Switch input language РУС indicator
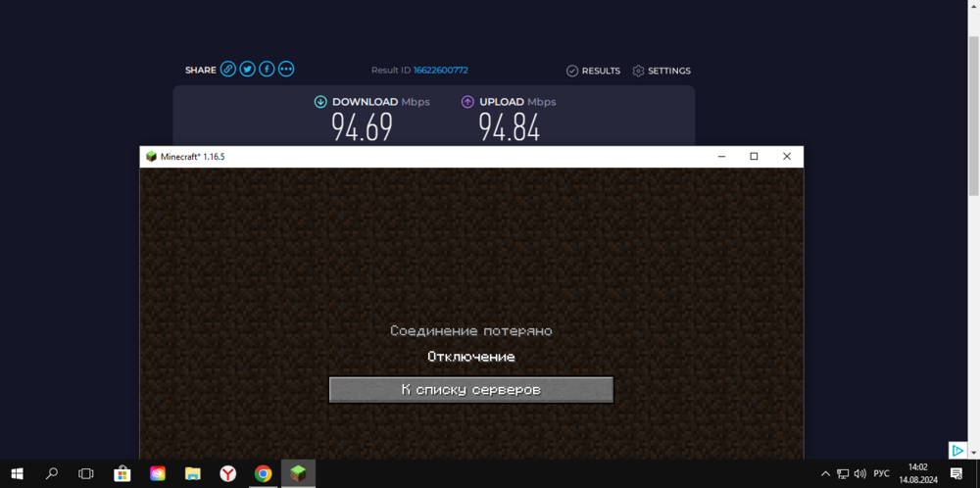Viewport: 980px width, 488px height. click(881, 473)
